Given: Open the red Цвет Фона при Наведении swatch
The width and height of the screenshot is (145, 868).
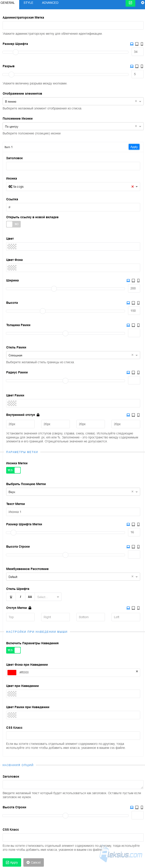Looking at the screenshot, I should pos(12,672).
